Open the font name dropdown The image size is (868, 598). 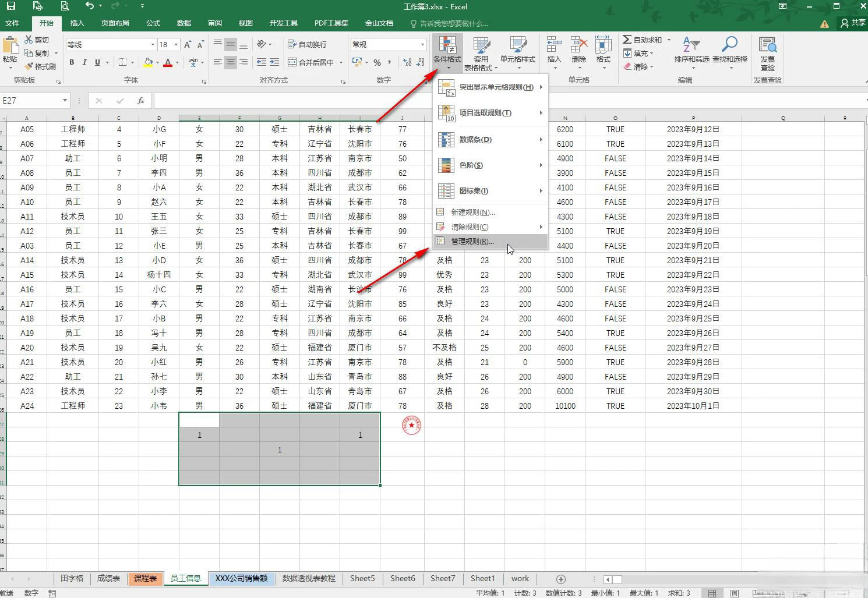point(153,44)
